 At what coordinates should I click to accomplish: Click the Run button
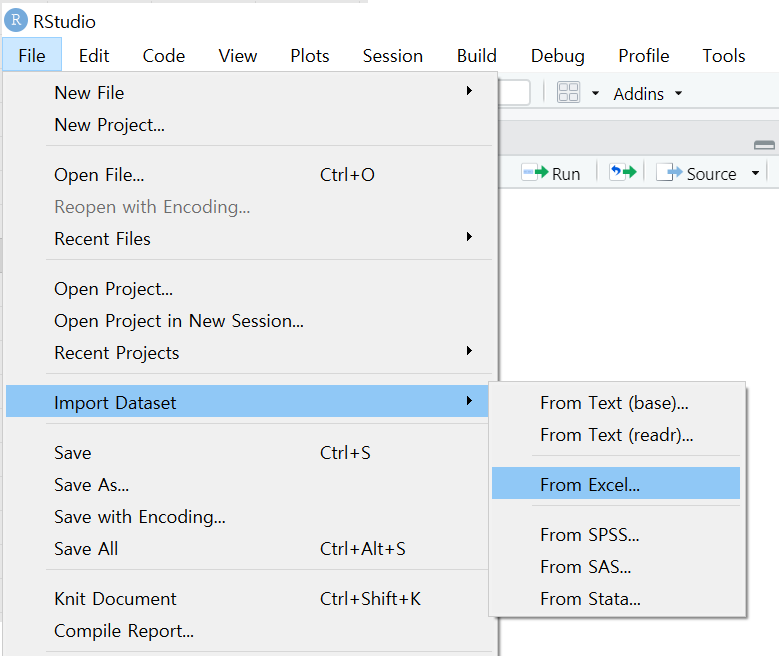(x=551, y=173)
